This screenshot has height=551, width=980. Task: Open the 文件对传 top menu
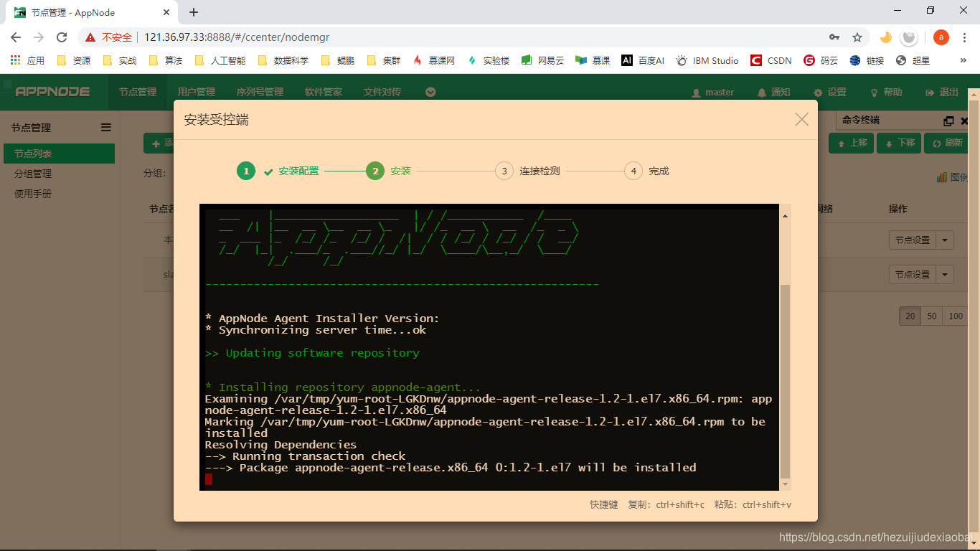382,92
